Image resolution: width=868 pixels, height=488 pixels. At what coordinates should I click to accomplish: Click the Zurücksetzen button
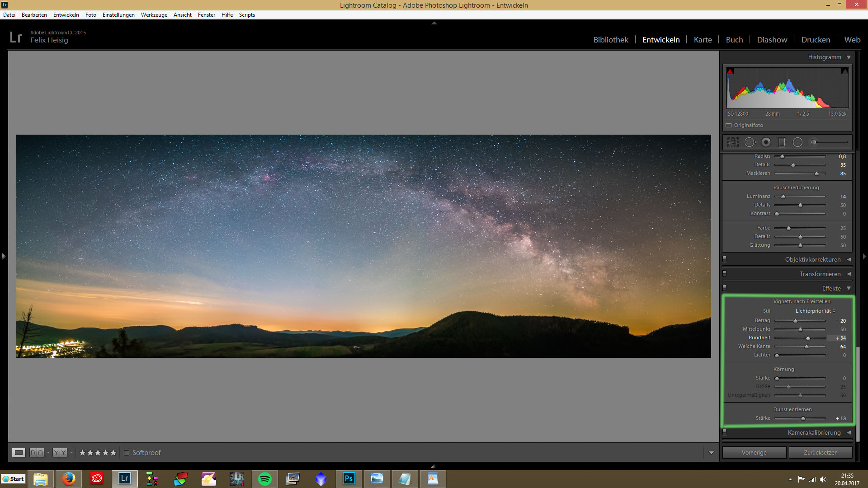click(821, 452)
